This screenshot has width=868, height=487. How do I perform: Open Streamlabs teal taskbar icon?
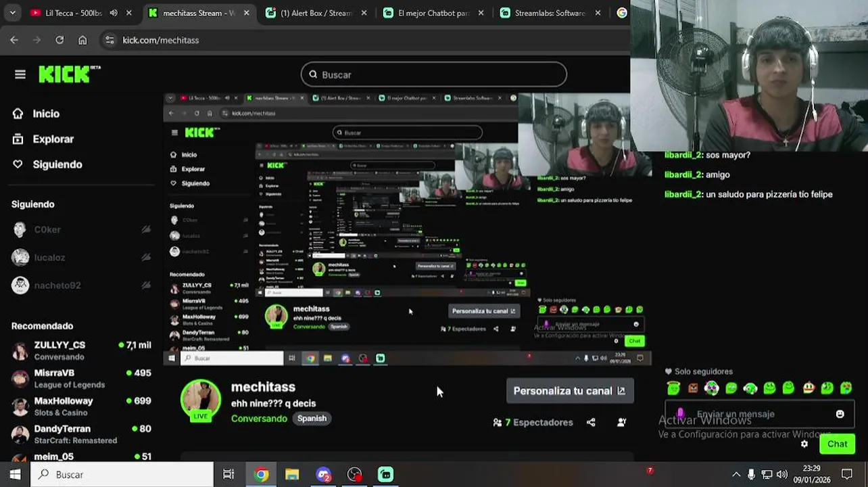[x=385, y=474]
